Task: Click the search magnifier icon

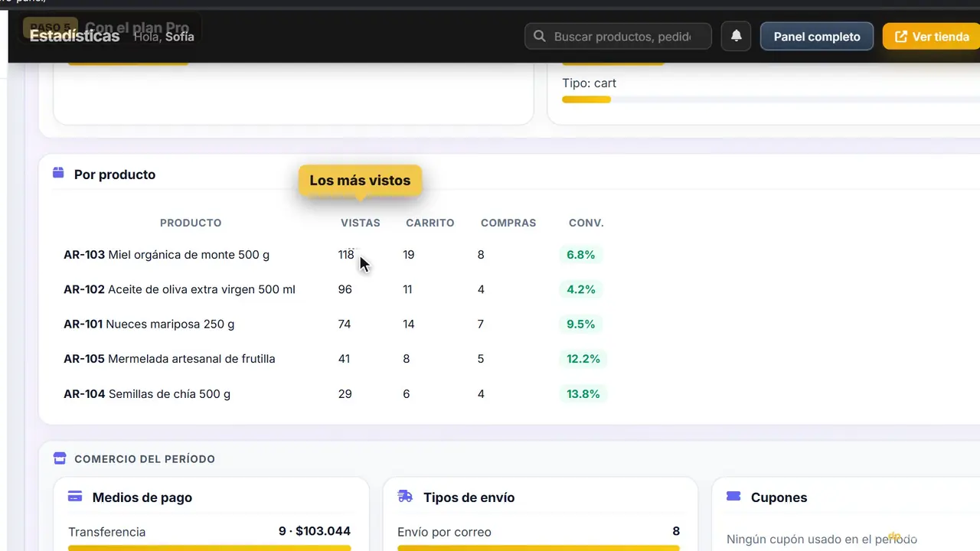Action: coord(540,36)
